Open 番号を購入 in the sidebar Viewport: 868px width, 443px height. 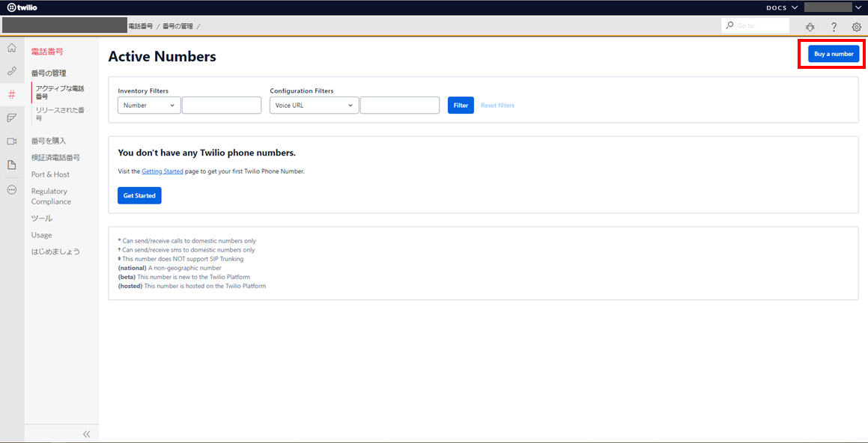pyautogui.click(x=49, y=141)
